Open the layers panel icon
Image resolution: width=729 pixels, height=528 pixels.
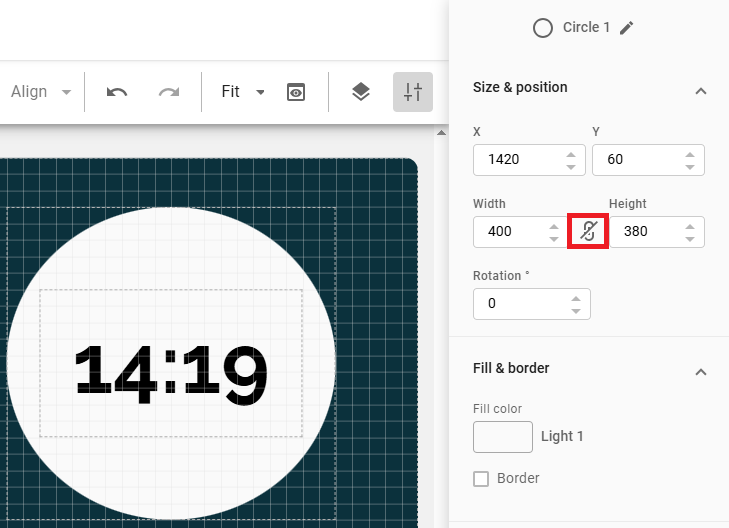point(361,92)
